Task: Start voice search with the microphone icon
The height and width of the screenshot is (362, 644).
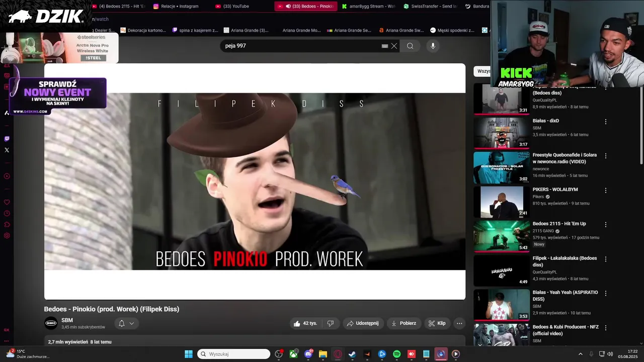Action: pos(433,46)
